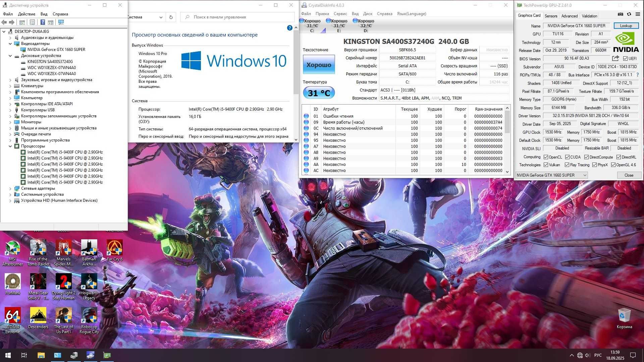Image resolution: width=644 pixels, height=362 pixels.
Task: Launch Marvel's Spider-Man desktop icon
Action: tap(64, 253)
